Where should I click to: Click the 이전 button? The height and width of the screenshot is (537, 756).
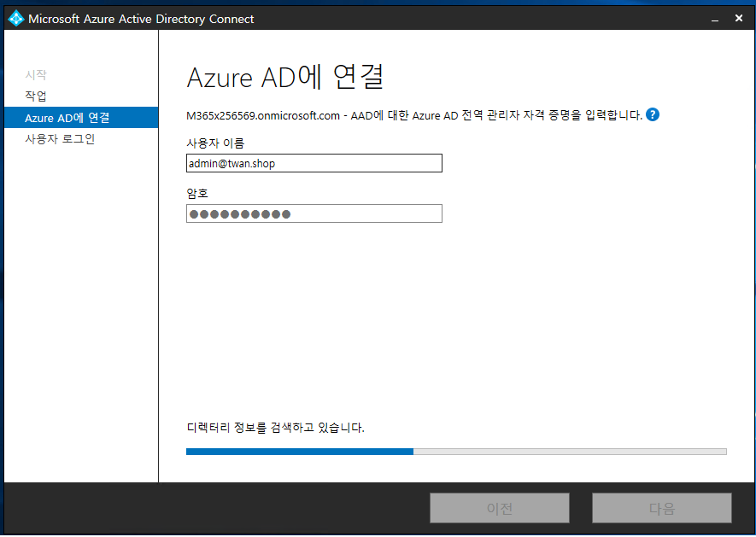coord(500,508)
